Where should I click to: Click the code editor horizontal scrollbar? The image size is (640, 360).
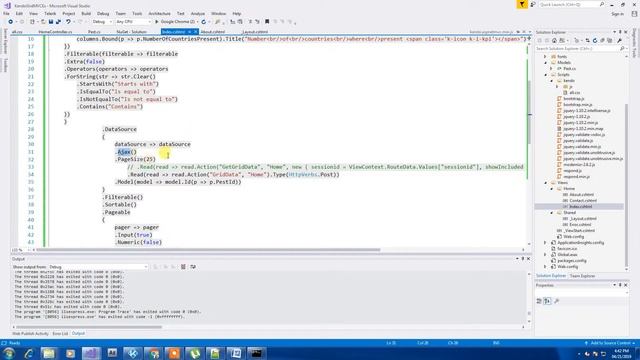[208, 250]
